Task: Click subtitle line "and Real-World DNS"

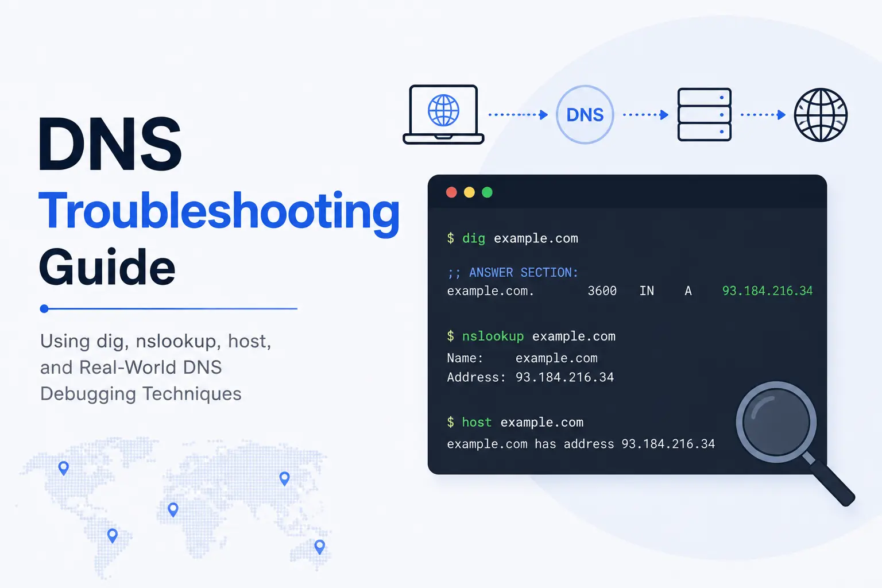Action: [x=131, y=367]
